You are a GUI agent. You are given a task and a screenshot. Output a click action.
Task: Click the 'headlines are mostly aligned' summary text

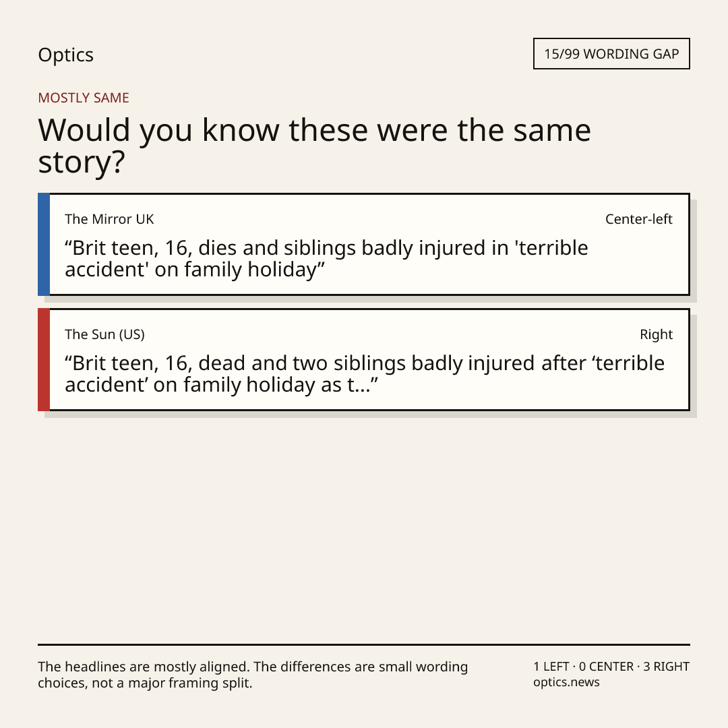[253, 675]
